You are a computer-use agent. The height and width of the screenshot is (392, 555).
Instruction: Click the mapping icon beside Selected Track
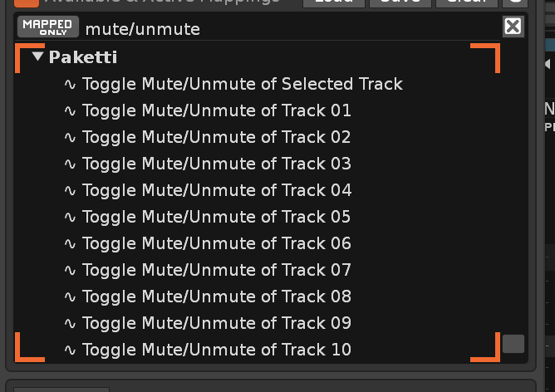pyautogui.click(x=70, y=84)
